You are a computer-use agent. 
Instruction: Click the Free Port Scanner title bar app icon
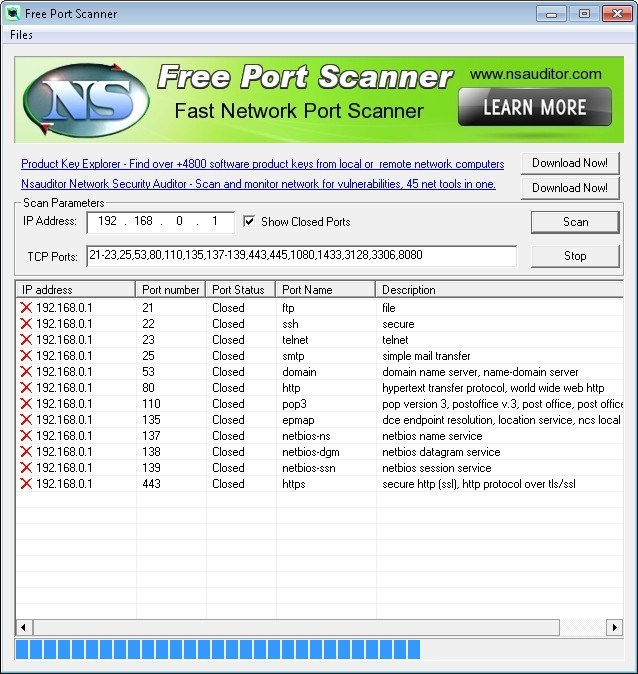(x=13, y=13)
